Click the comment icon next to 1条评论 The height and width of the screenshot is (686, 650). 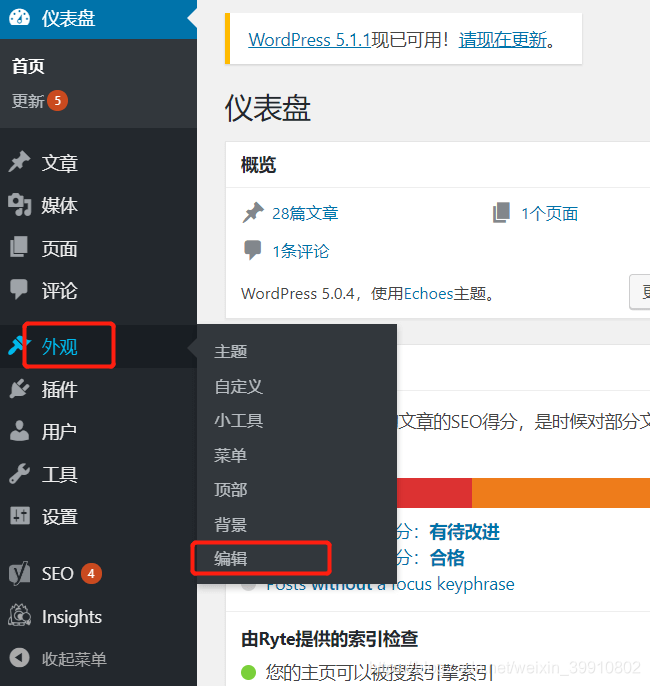(252, 250)
